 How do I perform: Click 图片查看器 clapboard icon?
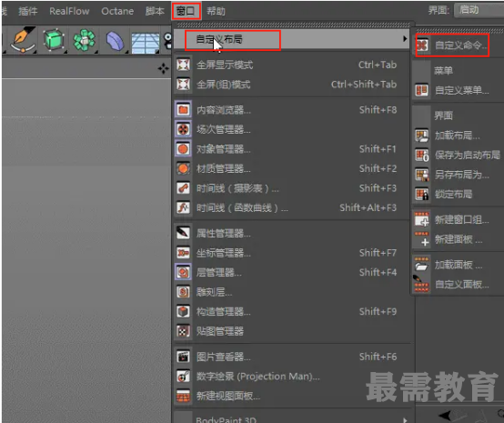tap(183, 357)
